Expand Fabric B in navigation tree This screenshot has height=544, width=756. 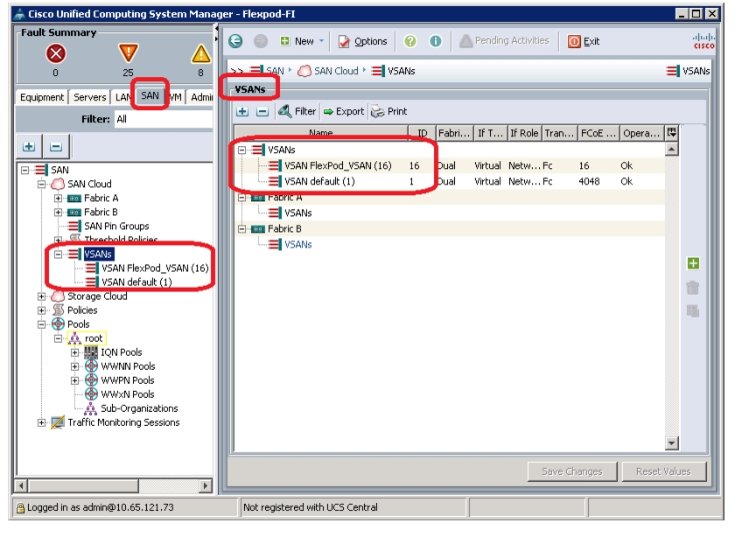(x=58, y=212)
